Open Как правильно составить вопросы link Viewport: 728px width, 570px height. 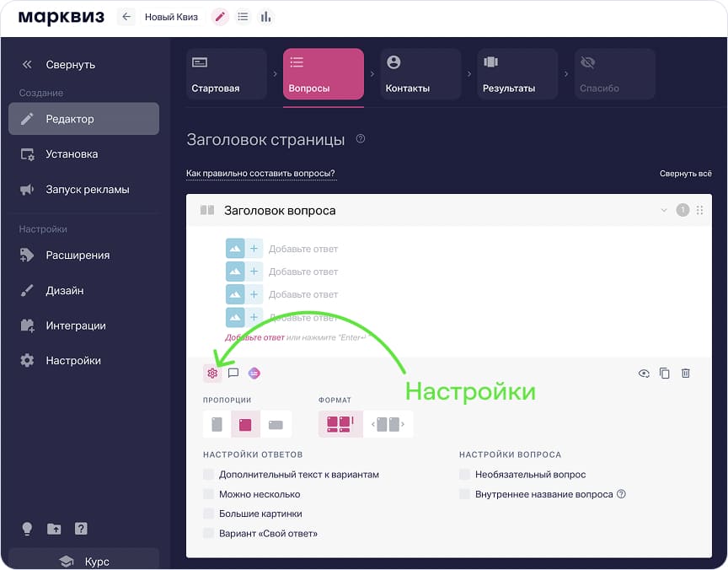pos(260,174)
